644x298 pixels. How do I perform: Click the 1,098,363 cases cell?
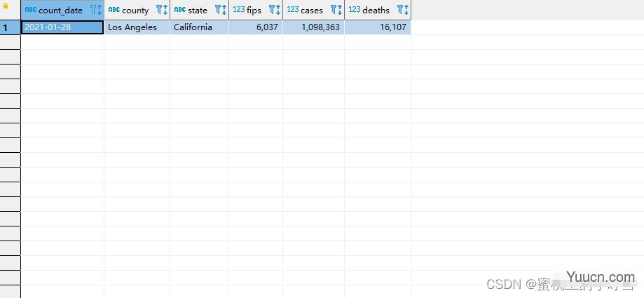(313, 27)
